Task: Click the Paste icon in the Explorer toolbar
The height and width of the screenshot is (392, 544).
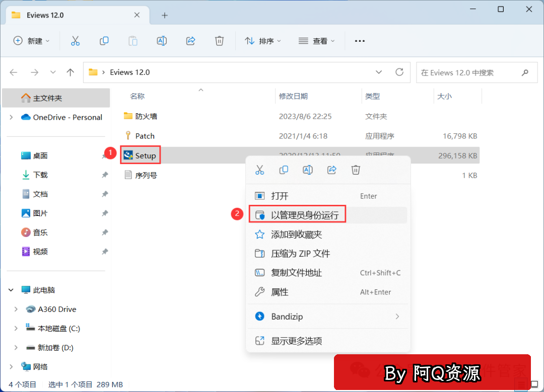Action: click(133, 41)
